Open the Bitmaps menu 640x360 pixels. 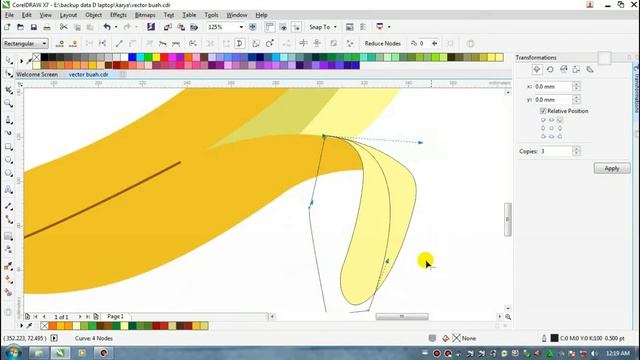click(145, 15)
